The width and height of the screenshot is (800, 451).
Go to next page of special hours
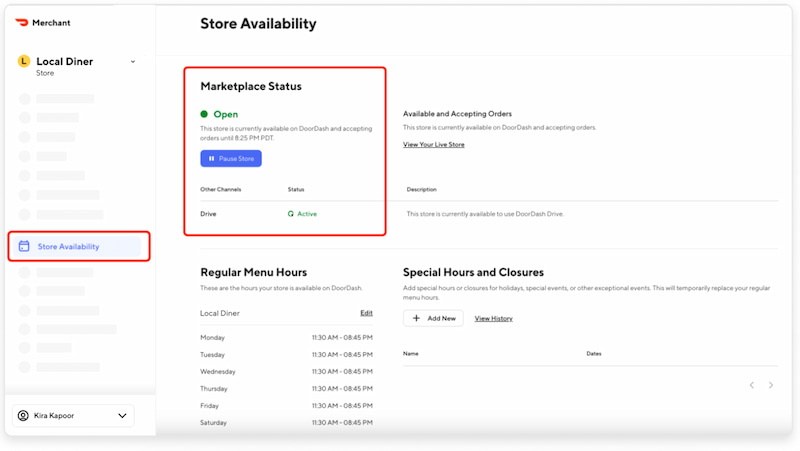[x=771, y=385]
